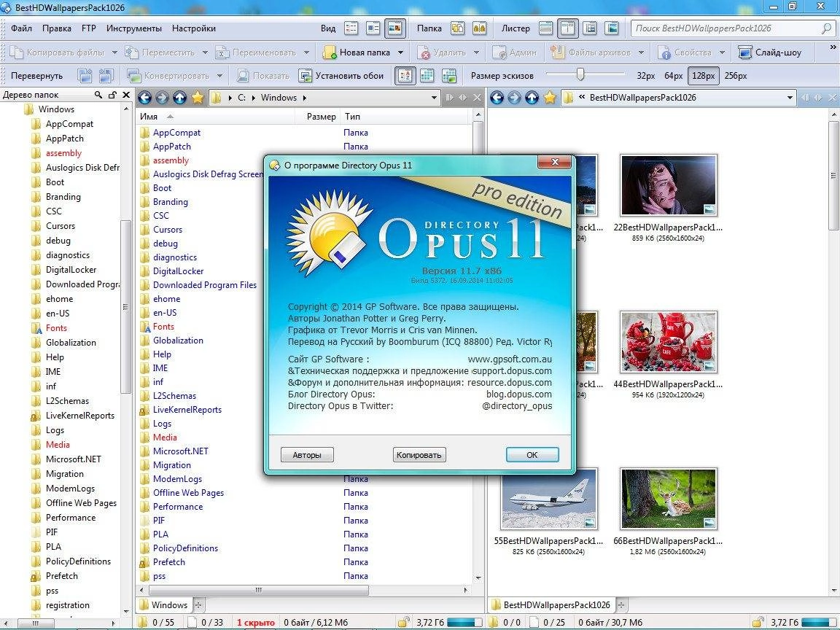Screen dimensions: 840x630
Task: Switch to details view mode icon
Action: point(351,28)
